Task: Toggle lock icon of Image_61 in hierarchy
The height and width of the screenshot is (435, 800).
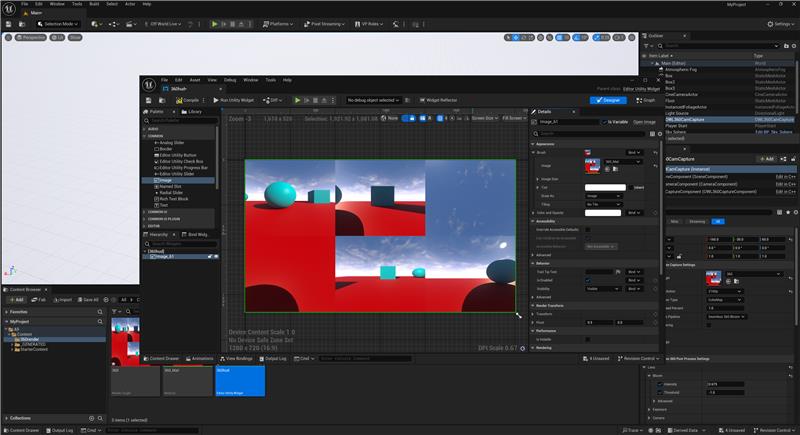Action: 210,257
